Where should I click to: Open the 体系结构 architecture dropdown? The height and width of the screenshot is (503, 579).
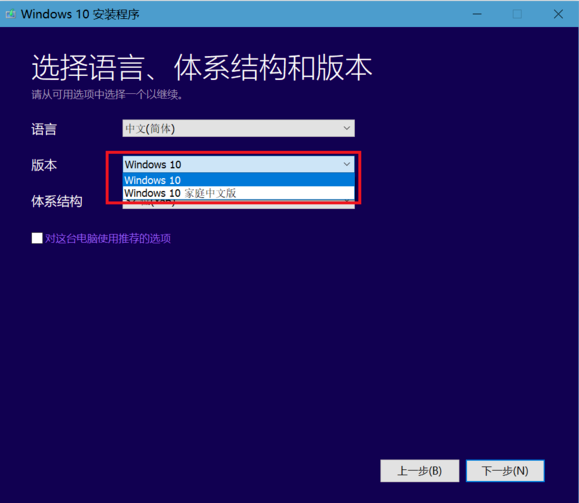click(x=239, y=204)
